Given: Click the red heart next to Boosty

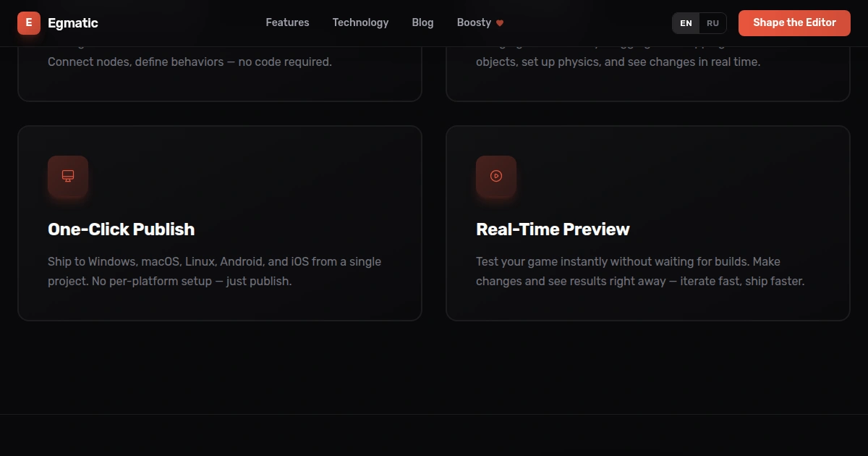Looking at the screenshot, I should (x=499, y=23).
